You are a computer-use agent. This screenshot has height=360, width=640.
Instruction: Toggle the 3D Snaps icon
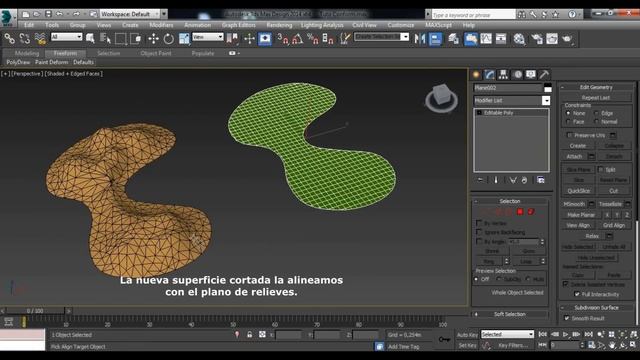tap(282, 39)
